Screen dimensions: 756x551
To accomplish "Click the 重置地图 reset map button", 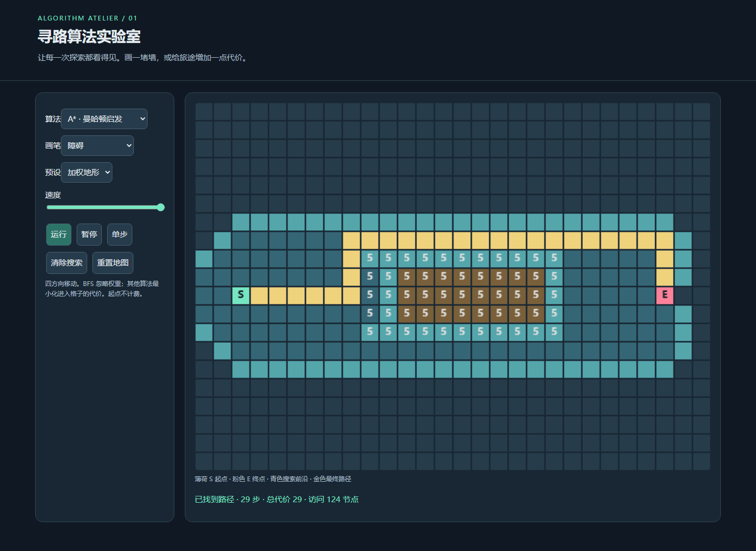I will (113, 263).
